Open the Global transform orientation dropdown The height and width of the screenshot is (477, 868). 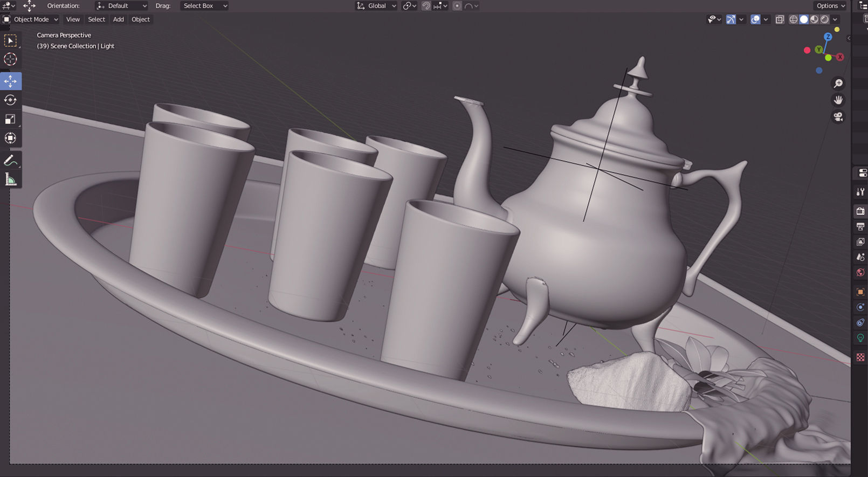click(376, 6)
